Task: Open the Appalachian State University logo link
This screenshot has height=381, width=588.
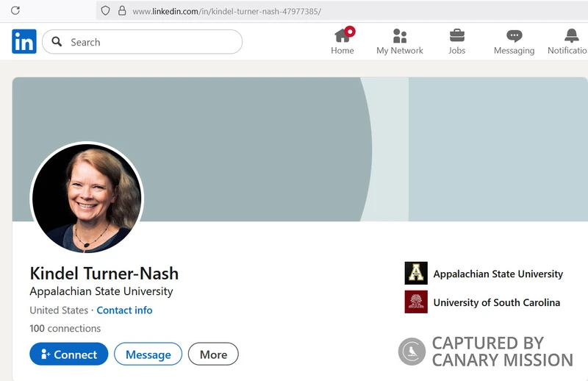Action: [416, 273]
